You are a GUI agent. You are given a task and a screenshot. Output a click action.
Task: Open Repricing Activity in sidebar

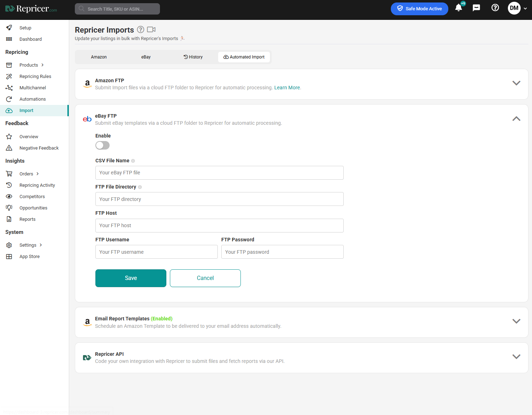pos(37,185)
